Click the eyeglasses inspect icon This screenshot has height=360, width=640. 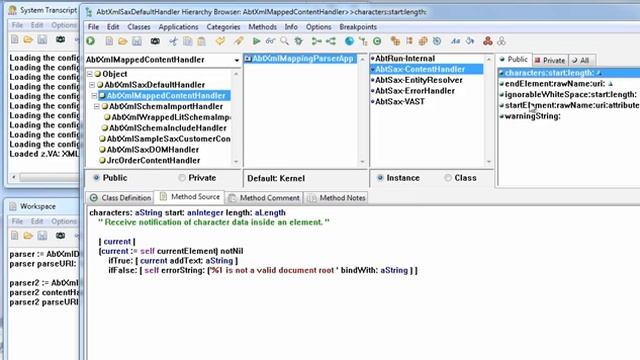pos(270,41)
